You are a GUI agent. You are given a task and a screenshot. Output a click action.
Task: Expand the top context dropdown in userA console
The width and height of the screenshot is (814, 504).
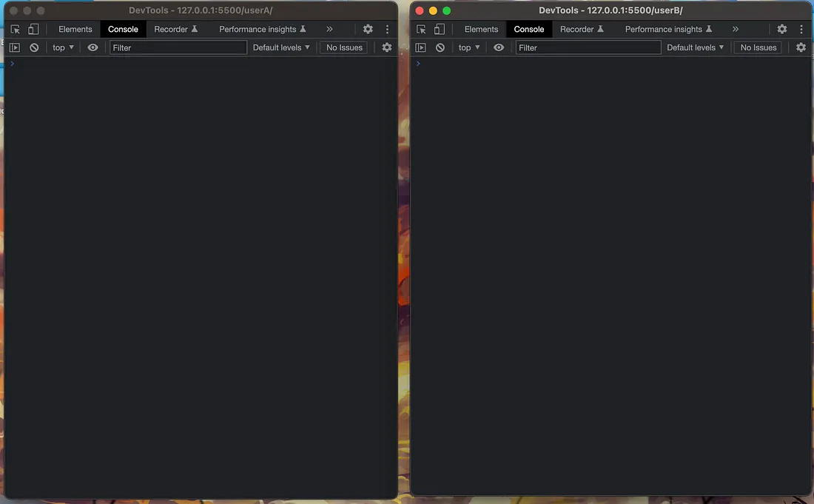click(x=63, y=47)
